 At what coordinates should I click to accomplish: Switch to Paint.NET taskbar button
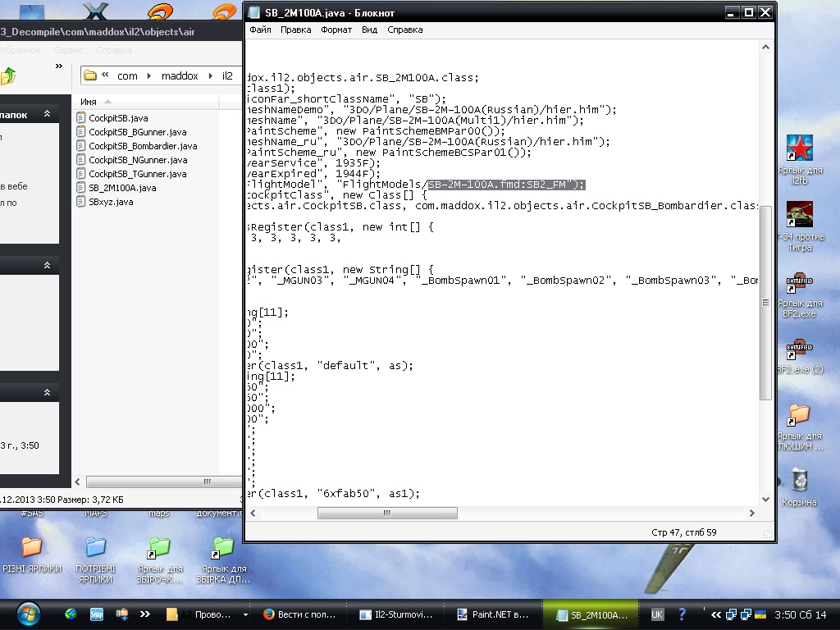(493, 614)
